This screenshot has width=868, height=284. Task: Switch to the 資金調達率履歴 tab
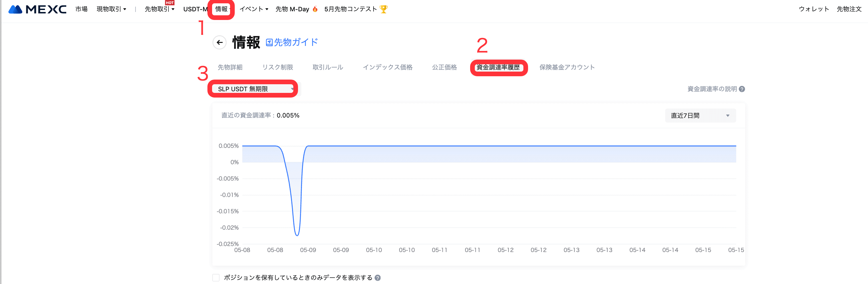tap(498, 67)
